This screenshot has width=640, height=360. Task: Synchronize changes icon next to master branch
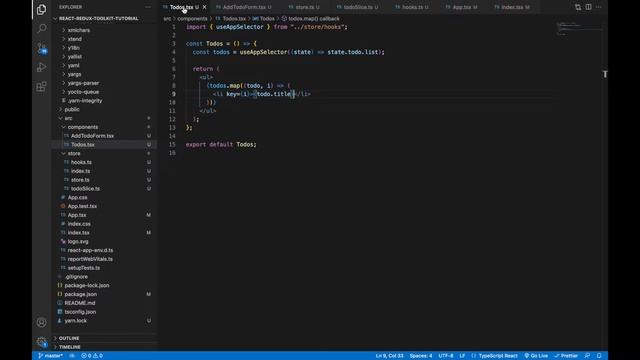(71, 356)
